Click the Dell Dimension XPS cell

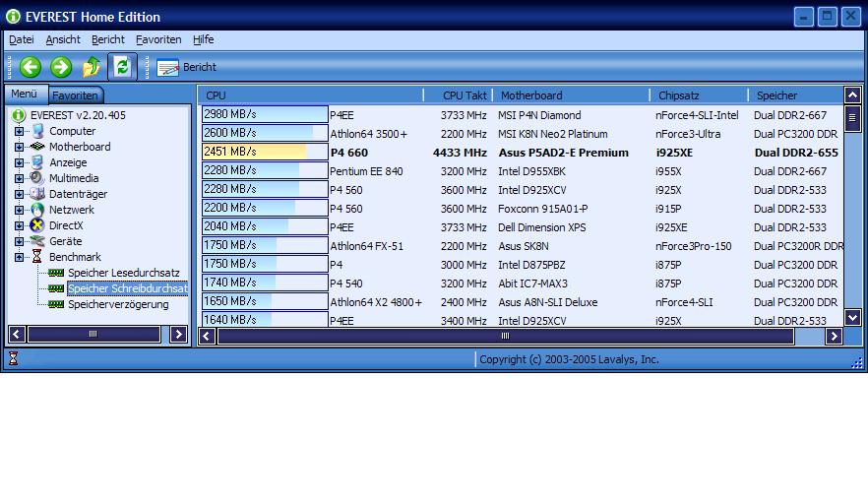[541, 227]
